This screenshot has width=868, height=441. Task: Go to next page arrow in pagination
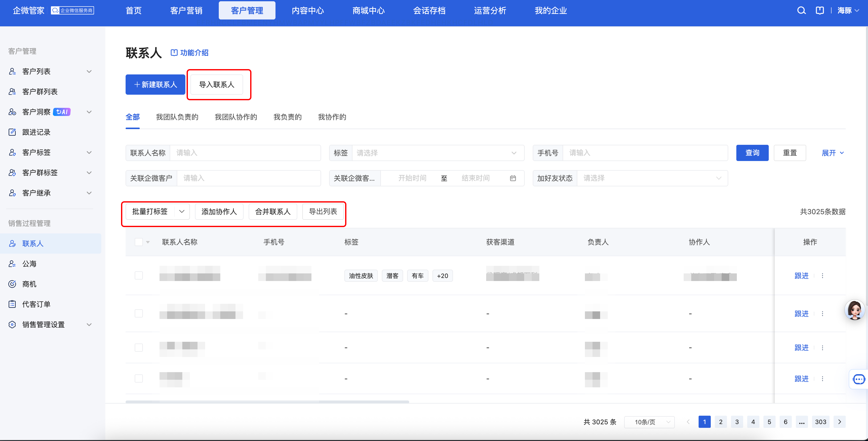839,422
